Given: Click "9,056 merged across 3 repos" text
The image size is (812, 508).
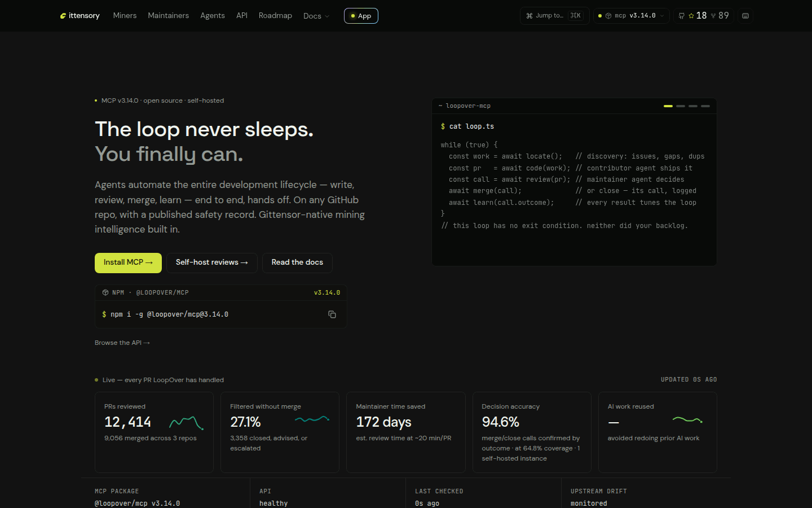Looking at the screenshot, I should [x=151, y=438].
